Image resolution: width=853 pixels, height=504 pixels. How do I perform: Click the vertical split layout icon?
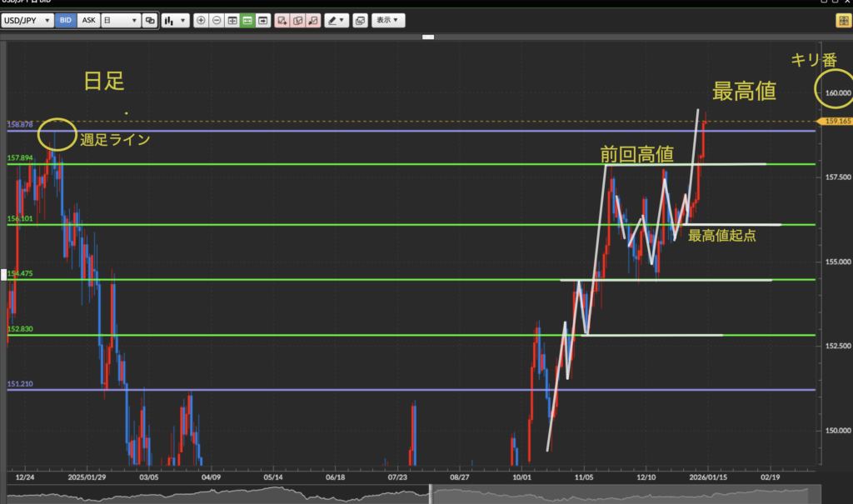[x=232, y=21]
